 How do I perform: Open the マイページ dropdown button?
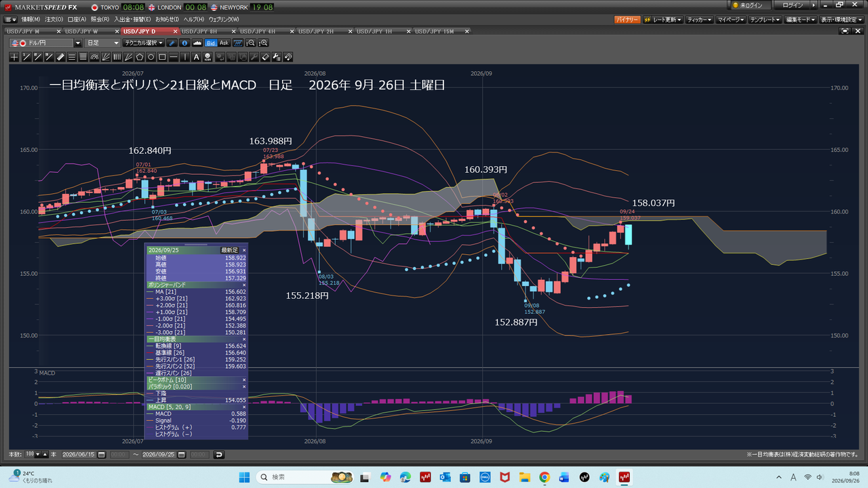pos(730,20)
